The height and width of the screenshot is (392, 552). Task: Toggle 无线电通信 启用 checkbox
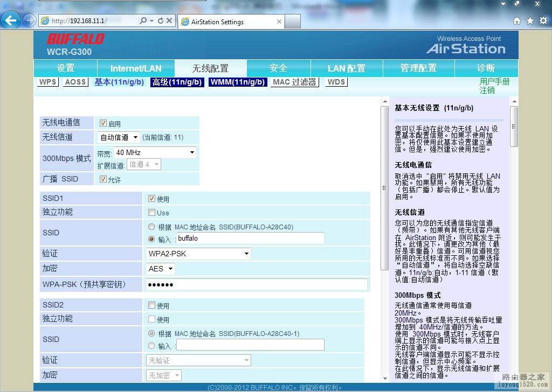[x=103, y=123]
